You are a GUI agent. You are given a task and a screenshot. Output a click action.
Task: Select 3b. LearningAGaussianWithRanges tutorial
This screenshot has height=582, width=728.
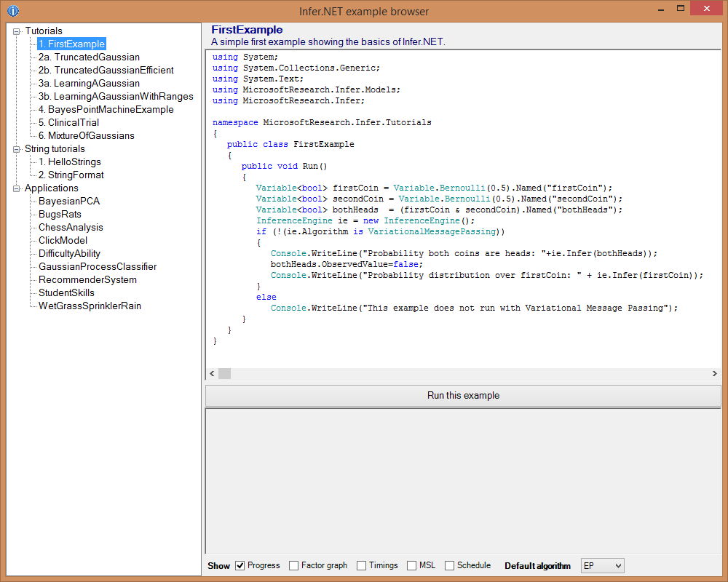[x=116, y=96]
